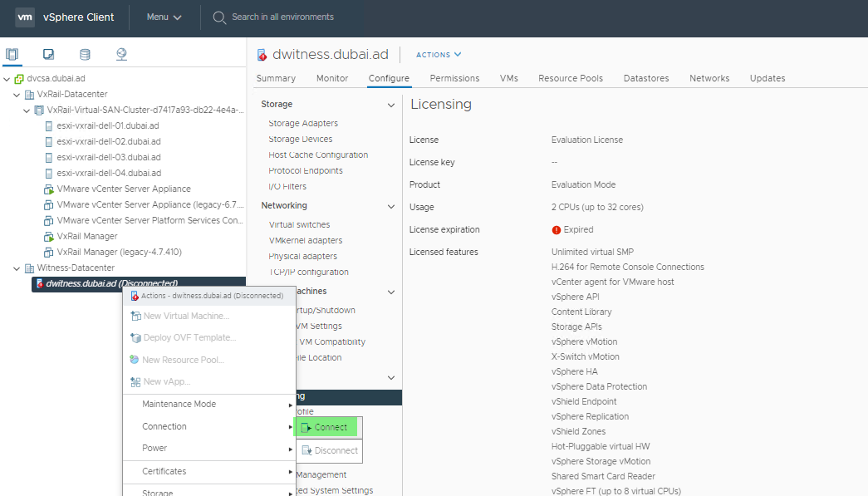
Task: Collapse the dvcsa.dubai.ad tree node
Action: pos(7,79)
